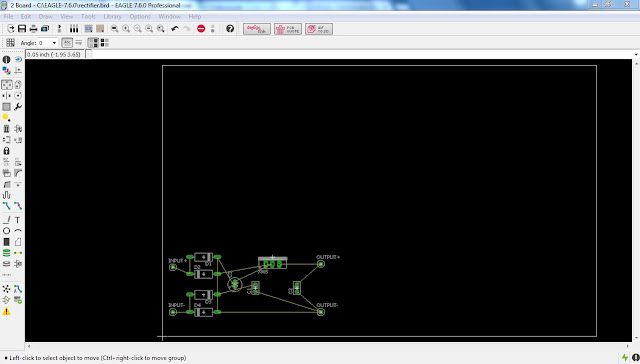Select the Info tool icon

(6, 60)
